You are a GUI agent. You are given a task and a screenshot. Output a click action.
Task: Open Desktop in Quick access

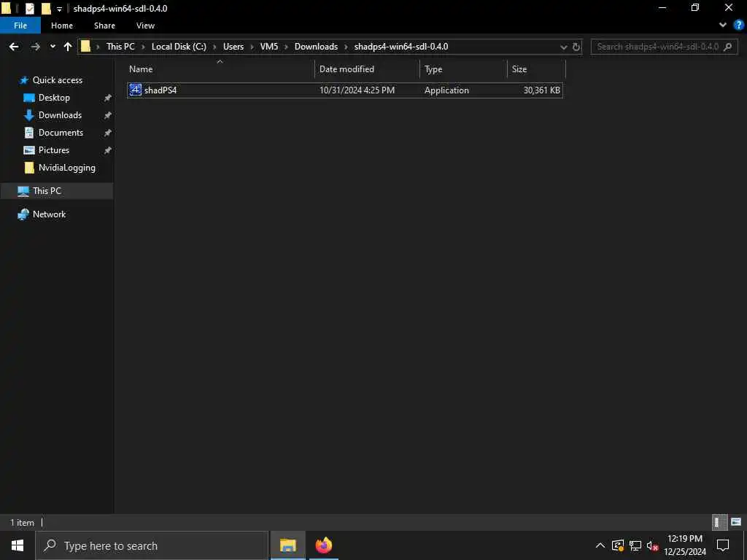[x=54, y=98]
